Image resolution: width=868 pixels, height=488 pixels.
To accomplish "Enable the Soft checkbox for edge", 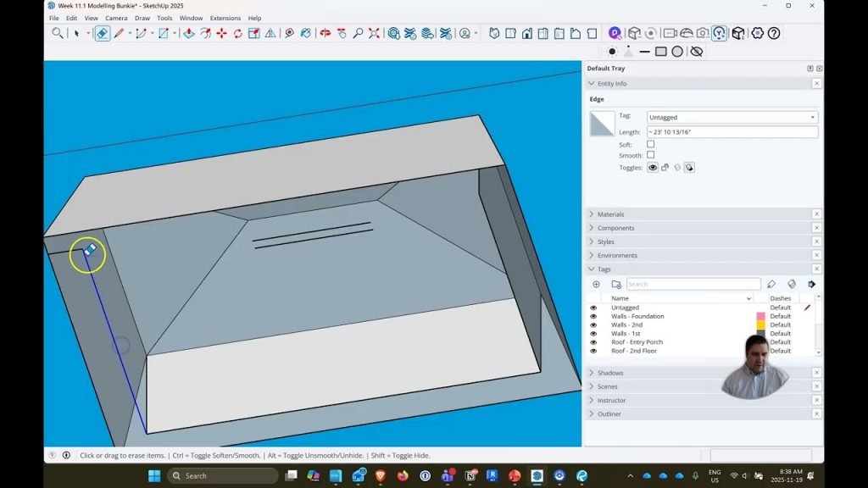I will tap(650, 144).
